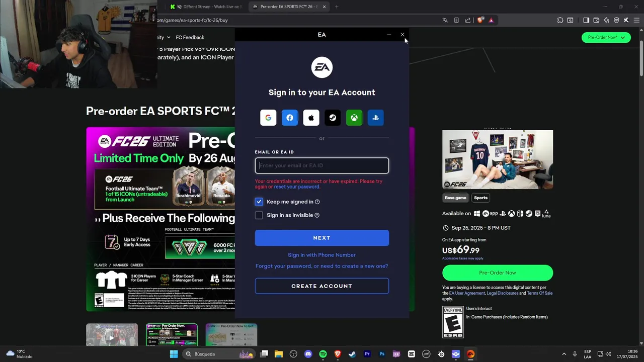Open the weather widget 10°C Nublado
The height and width of the screenshot is (362, 644).
click(x=19, y=354)
